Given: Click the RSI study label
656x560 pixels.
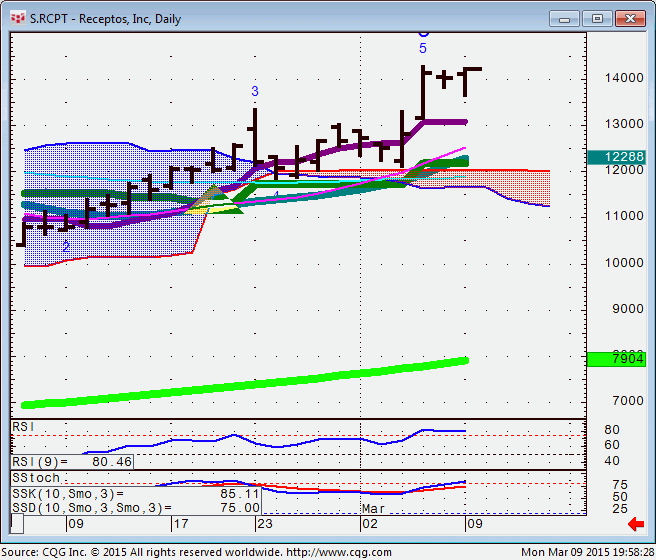Looking at the screenshot, I should pyautogui.click(x=23, y=427).
